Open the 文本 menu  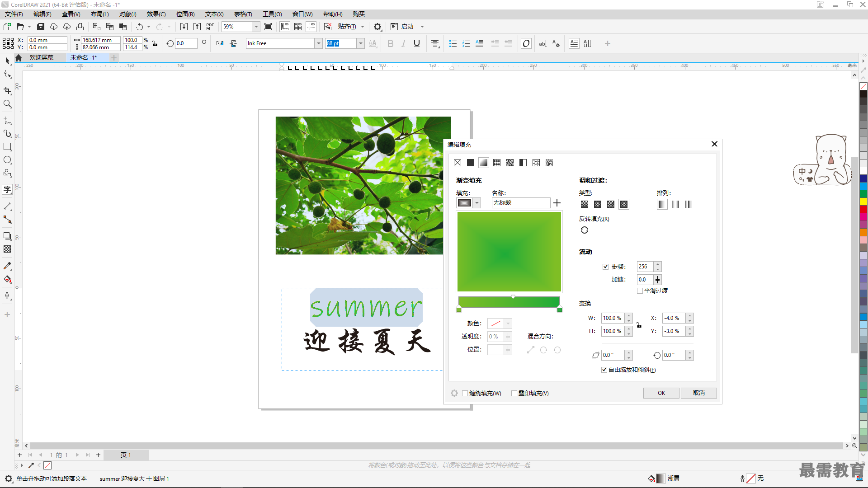click(214, 14)
